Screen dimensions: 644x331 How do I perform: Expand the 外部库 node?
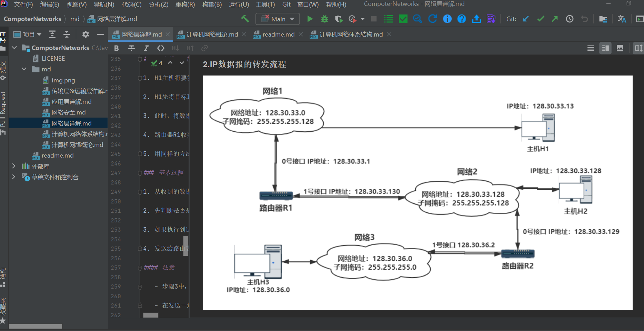(x=13, y=166)
